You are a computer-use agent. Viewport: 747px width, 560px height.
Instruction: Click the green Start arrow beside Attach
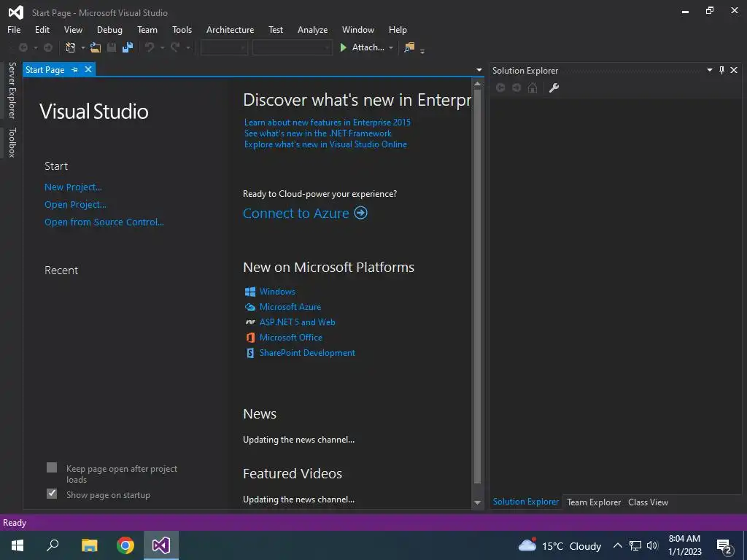343,47
